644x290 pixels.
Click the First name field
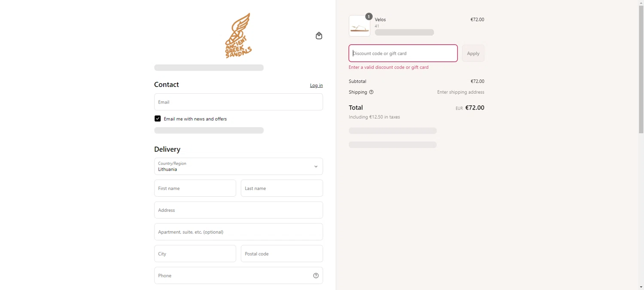195,189
